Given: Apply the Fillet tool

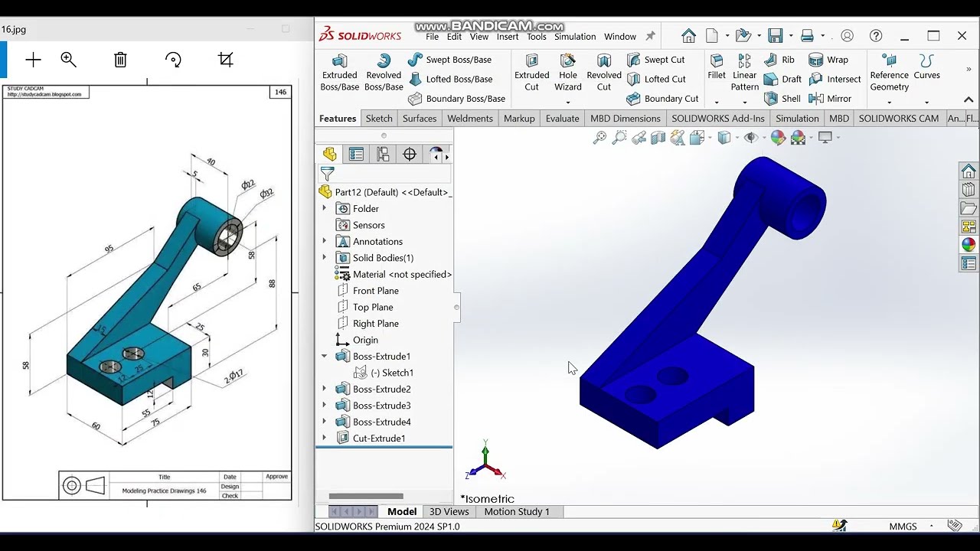Looking at the screenshot, I should coord(717,67).
